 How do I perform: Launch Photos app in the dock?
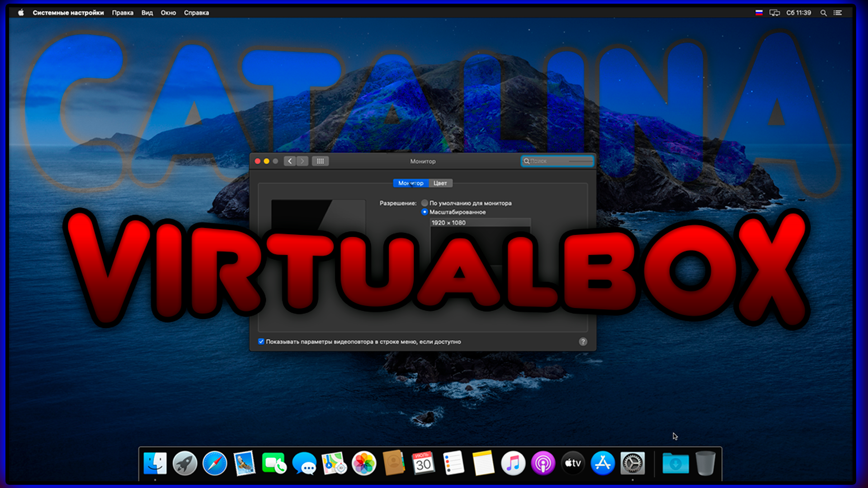coord(364,463)
